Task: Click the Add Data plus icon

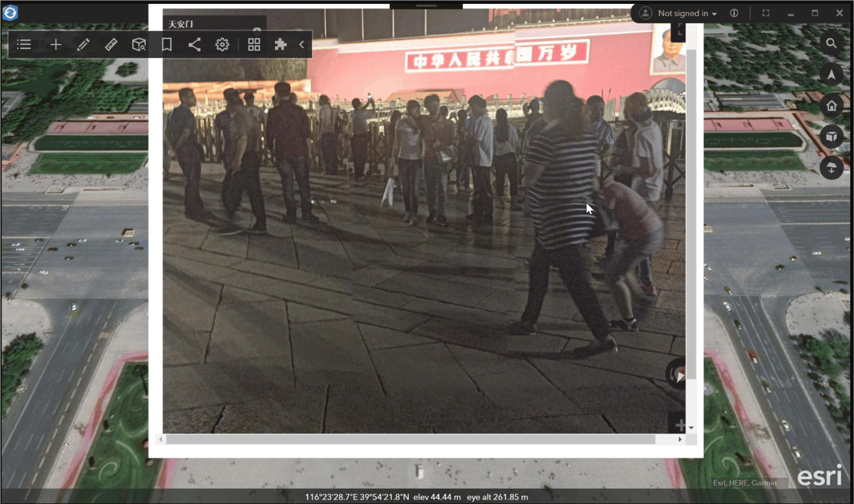Action: 56,44
